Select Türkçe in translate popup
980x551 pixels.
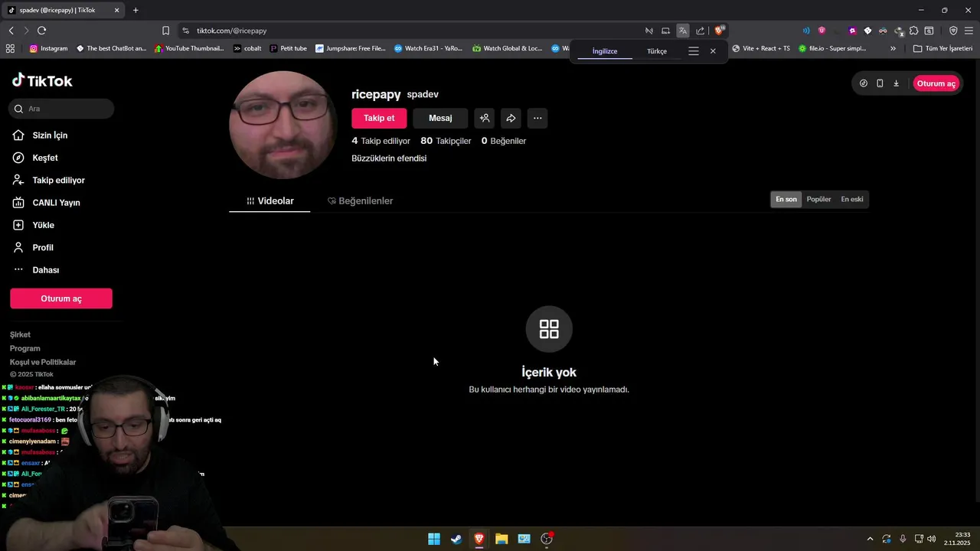pos(657,51)
